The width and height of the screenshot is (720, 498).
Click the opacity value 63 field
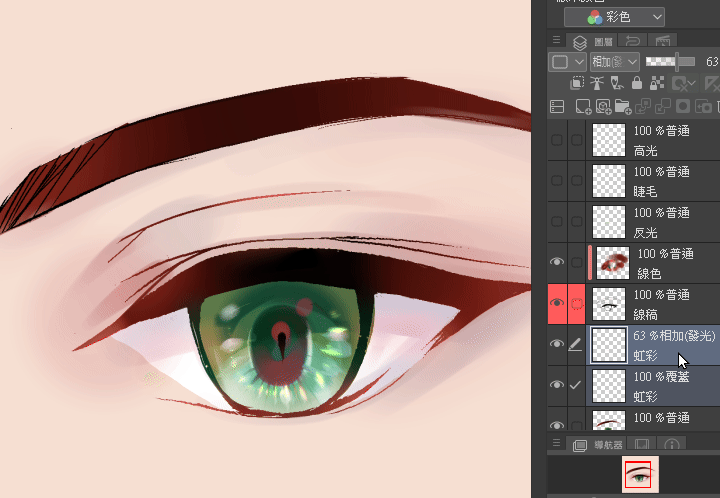[x=711, y=62]
